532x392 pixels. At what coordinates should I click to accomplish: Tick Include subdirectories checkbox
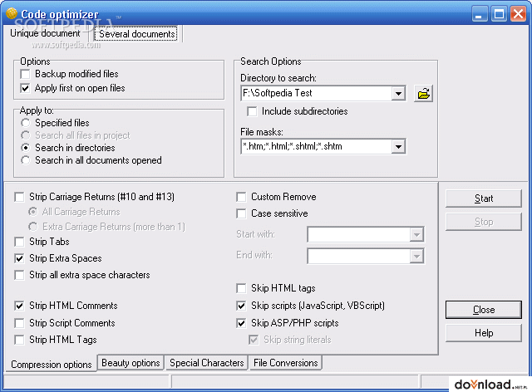point(252,111)
